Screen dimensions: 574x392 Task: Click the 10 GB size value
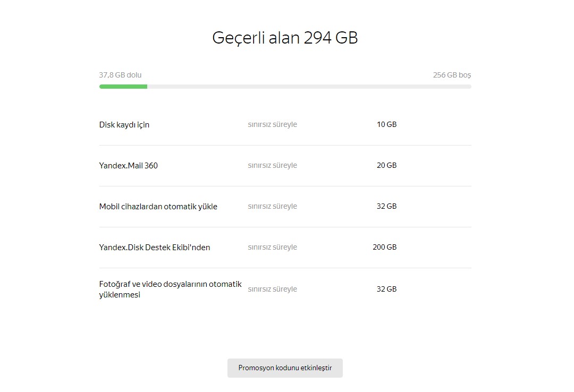point(386,124)
